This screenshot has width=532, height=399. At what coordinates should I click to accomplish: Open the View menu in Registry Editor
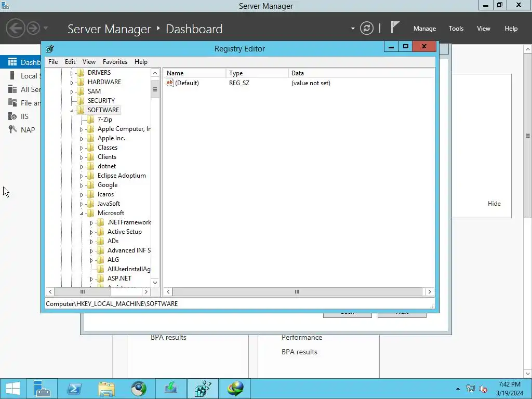coord(89,62)
